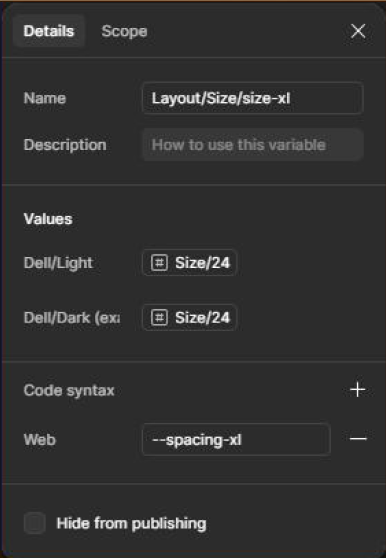Click the Description input field

pos(253,145)
